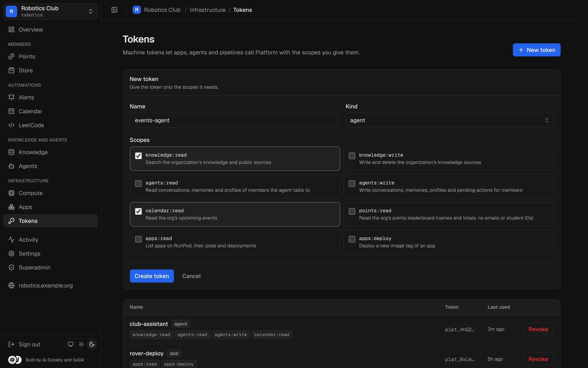
Task: Open Overview grid icon in sidebar
Action: point(11,29)
